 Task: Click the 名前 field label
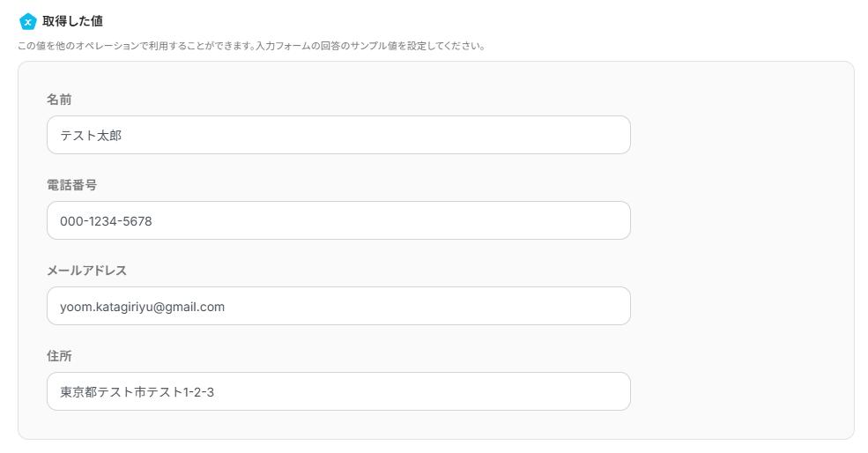pos(59,100)
